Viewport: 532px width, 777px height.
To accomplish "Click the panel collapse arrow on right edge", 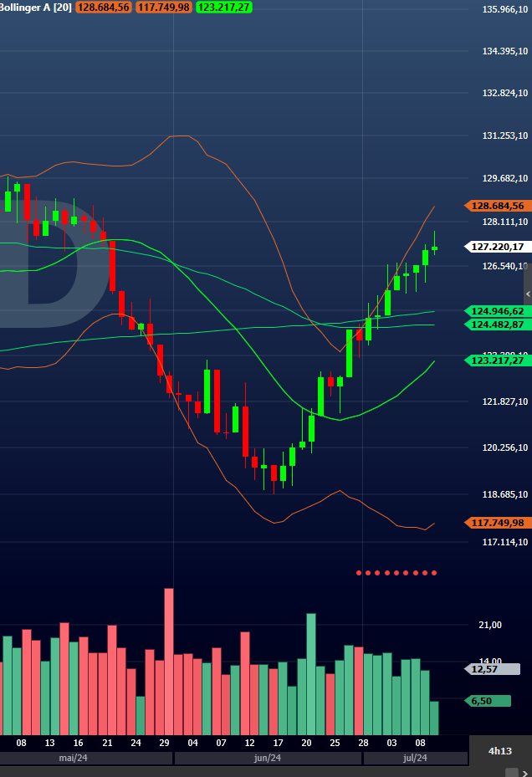I will (528, 294).
